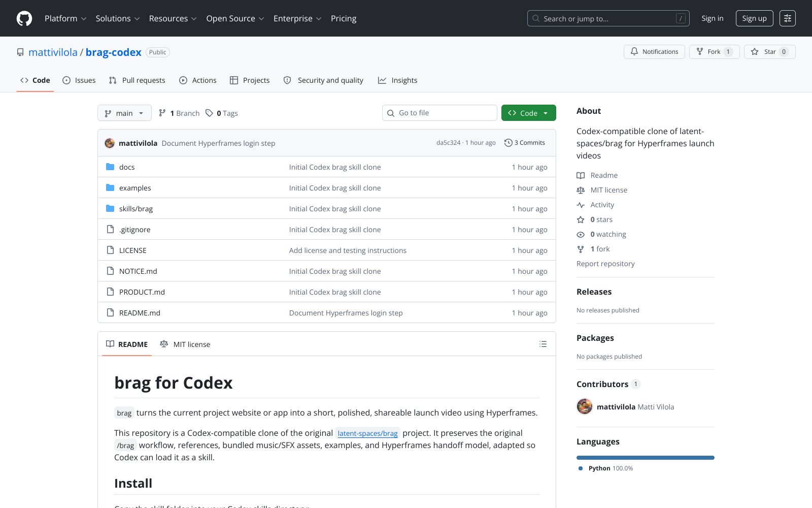The height and width of the screenshot is (508, 812).
Task: Open the main branch selector dropdown
Action: 124,113
